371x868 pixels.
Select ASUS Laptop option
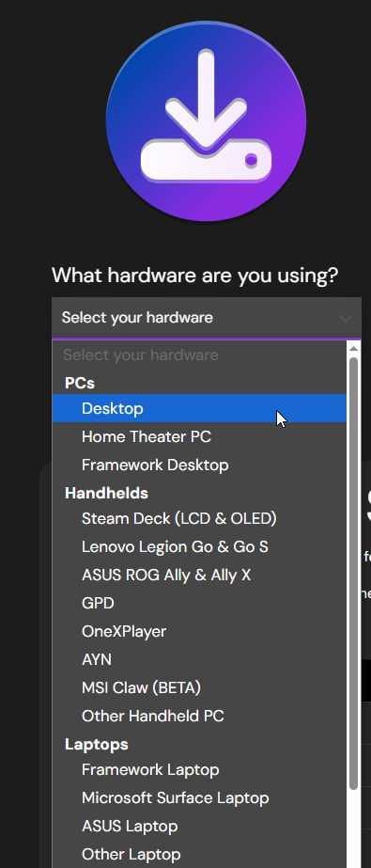199,826
